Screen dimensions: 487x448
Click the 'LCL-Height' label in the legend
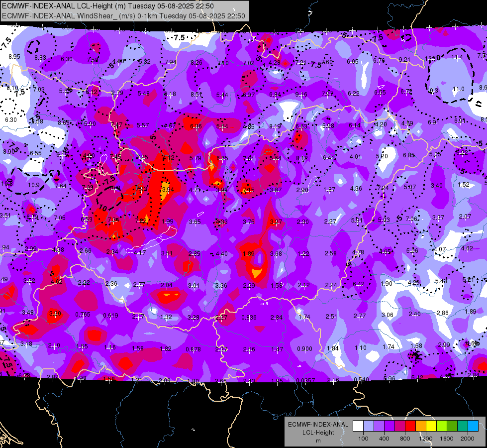click(x=318, y=433)
